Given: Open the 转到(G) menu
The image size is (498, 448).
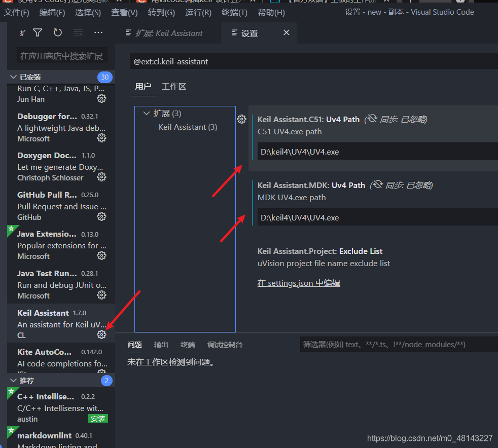Looking at the screenshot, I should pyautogui.click(x=161, y=12).
